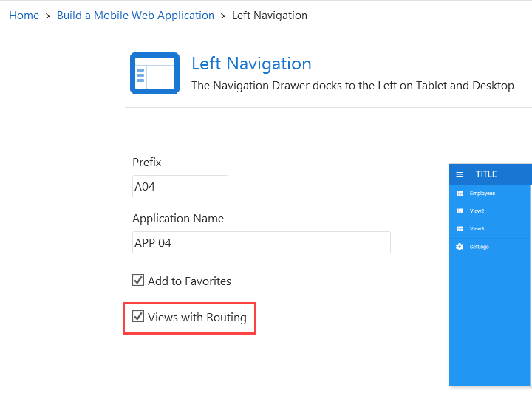This screenshot has width=532, height=393.
Task: Open the Build a Mobile Web Application breadcrumb
Action: 135,16
